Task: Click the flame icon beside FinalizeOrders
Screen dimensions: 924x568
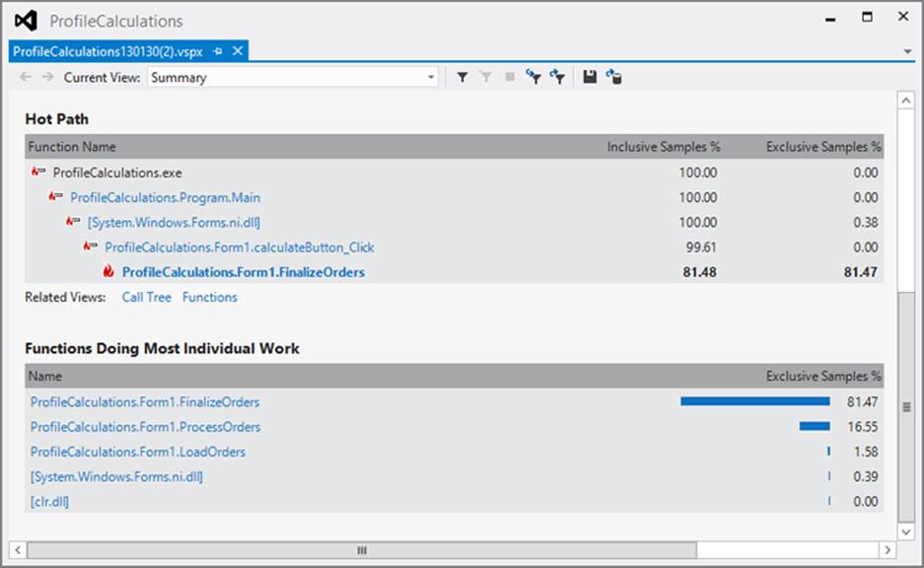Action: click(x=108, y=271)
